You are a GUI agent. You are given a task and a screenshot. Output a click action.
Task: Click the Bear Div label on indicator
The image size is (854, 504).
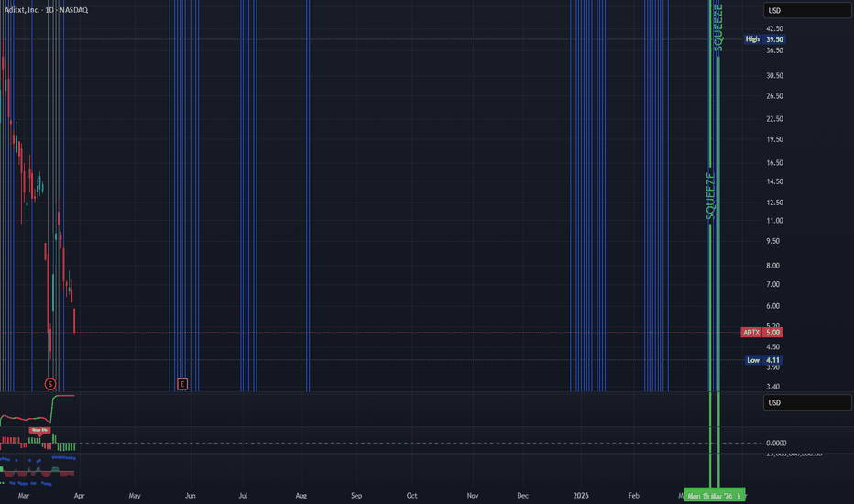point(39,430)
